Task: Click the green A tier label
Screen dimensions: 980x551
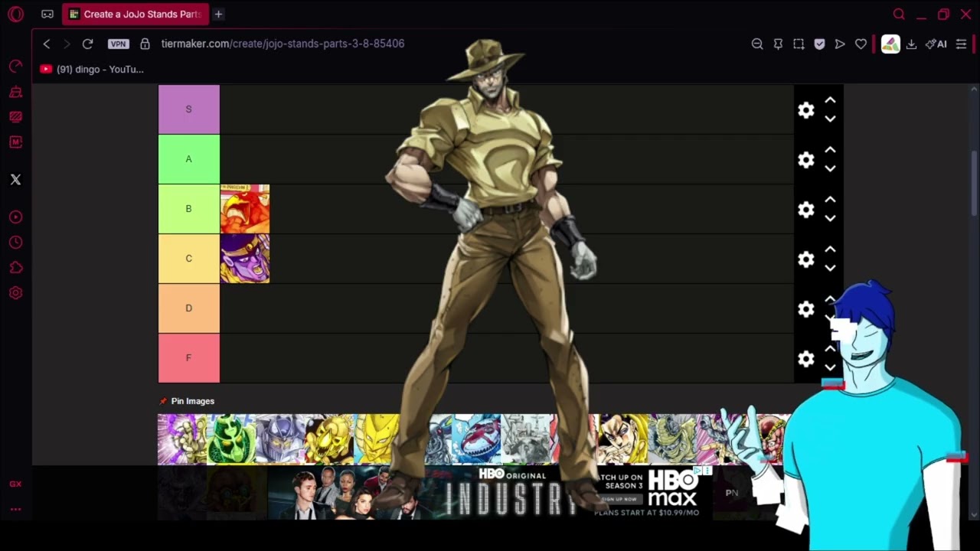Action: pos(188,159)
